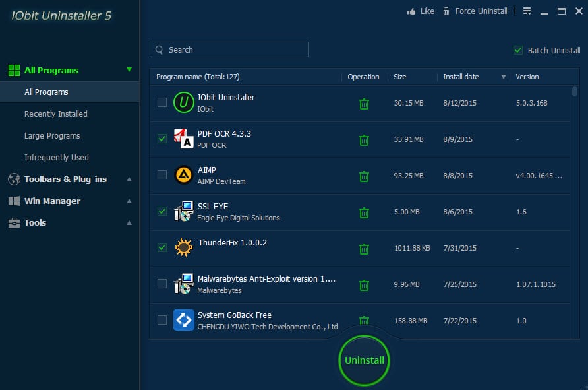Collapse the All Programs section arrow
Image resolution: width=588 pixels, height=390 pixels.
pos(129,69)
